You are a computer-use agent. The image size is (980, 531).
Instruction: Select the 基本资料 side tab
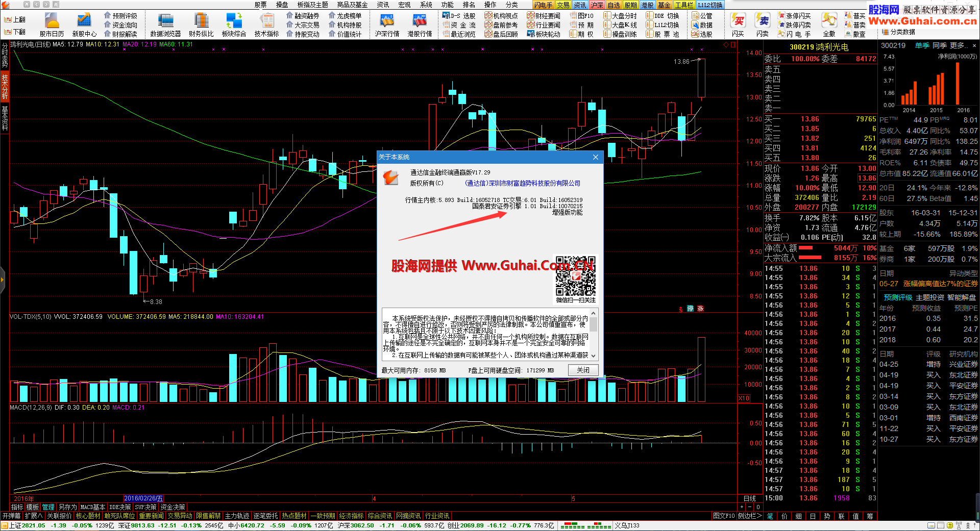(x=5, y=118)
